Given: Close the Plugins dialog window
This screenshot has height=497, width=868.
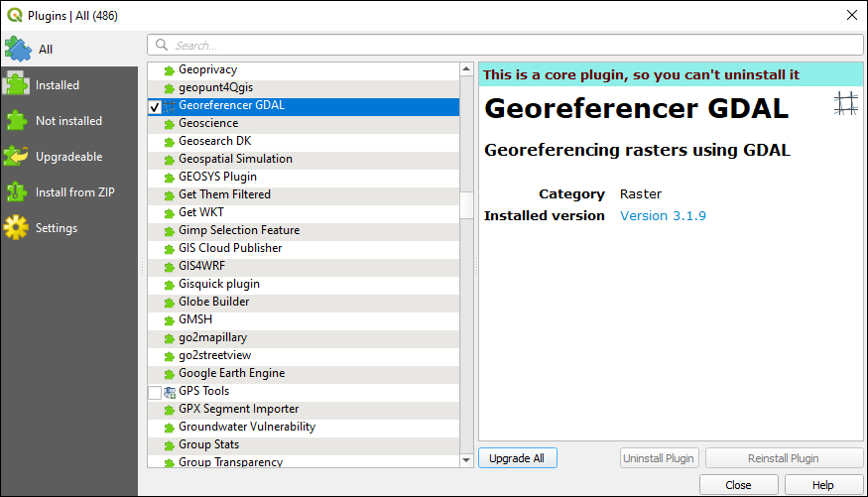Looking at the screenshot, I should [x=852, y=15].
